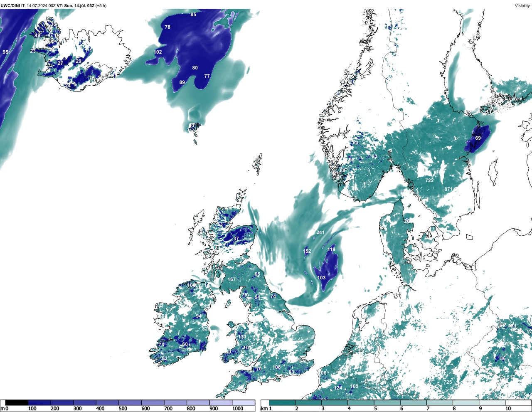Click the value 722 over Sweden
Screen dimensions: 532x412
tap(429, 180)
